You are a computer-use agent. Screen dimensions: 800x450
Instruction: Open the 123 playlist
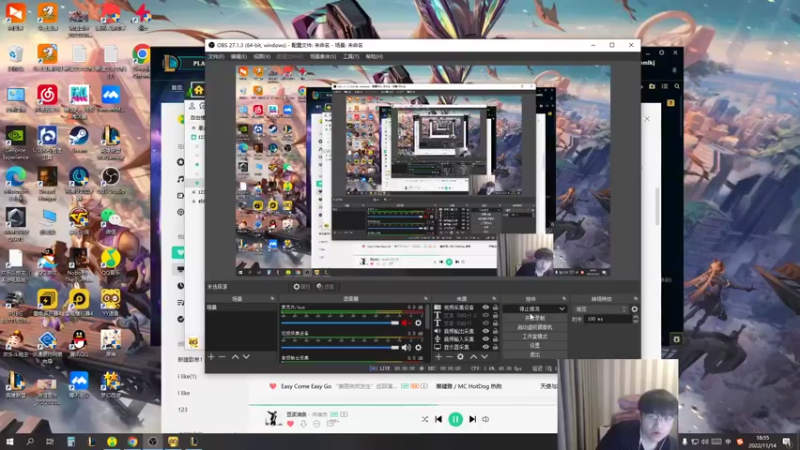pos(183,410)
